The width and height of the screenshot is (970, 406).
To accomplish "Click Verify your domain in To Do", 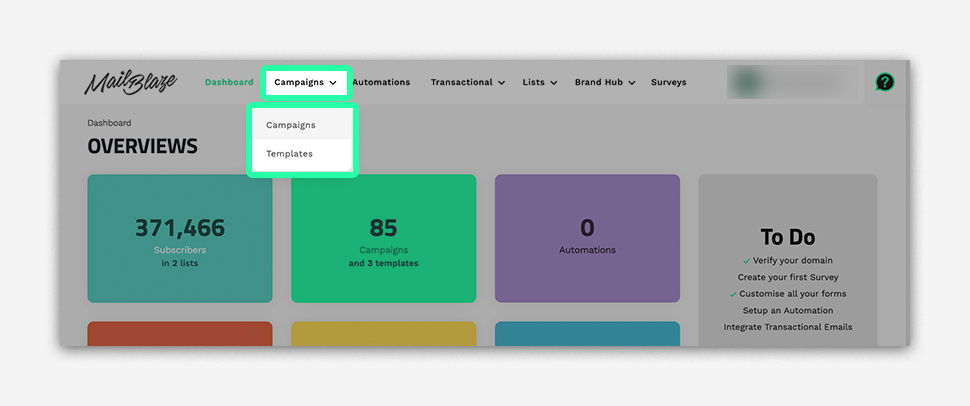I will [x=792, y=260].
